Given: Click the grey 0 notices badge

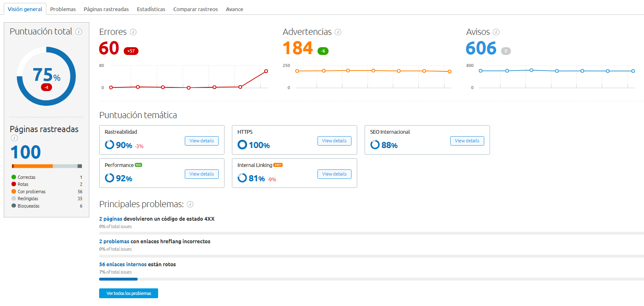Looking at the screenshot, I should click(x=506, y=51).
